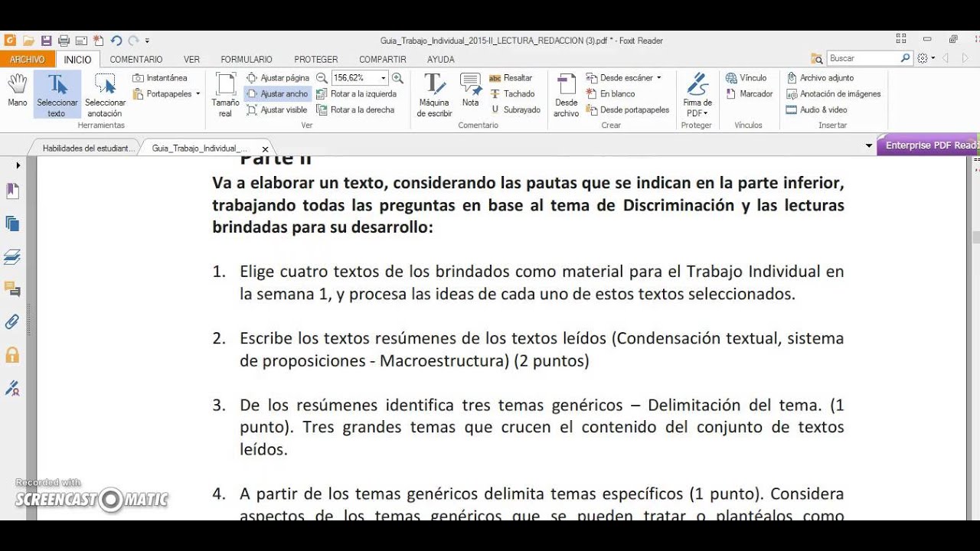Expand the quick access toolbar customize arrow

point(147,41)
